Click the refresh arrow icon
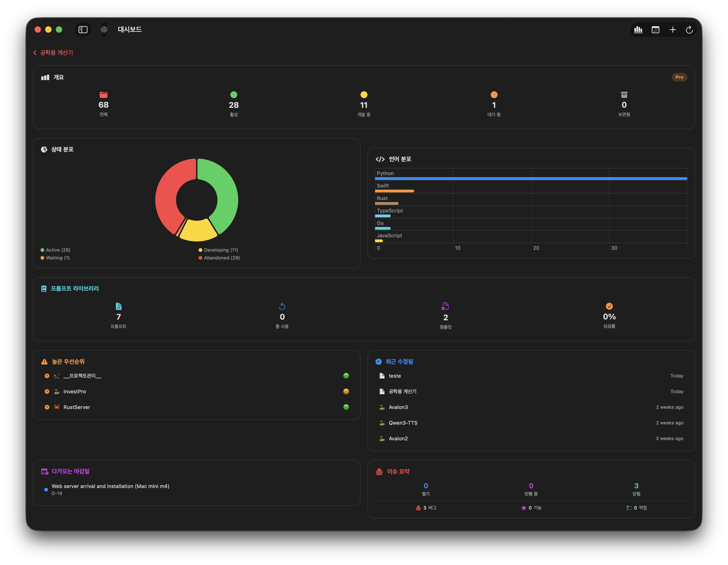728x565 pixels. [x=689, y=30]
